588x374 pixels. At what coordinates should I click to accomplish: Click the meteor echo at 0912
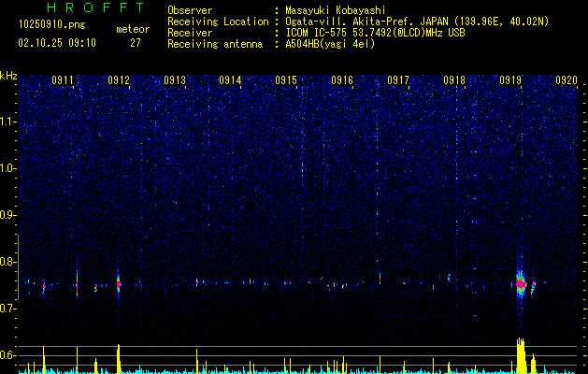[x=119, y=284]
